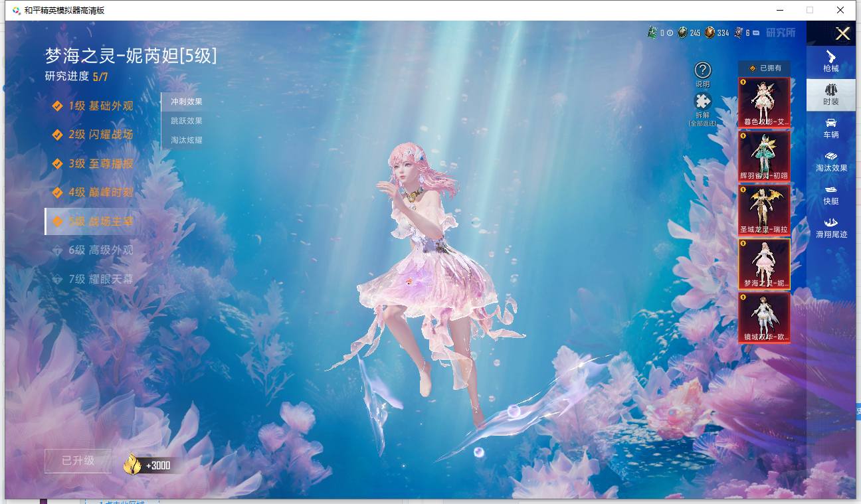Switch to the 快艇 speedboat category
Screen dimensions: 861x504
pos(831,195)
